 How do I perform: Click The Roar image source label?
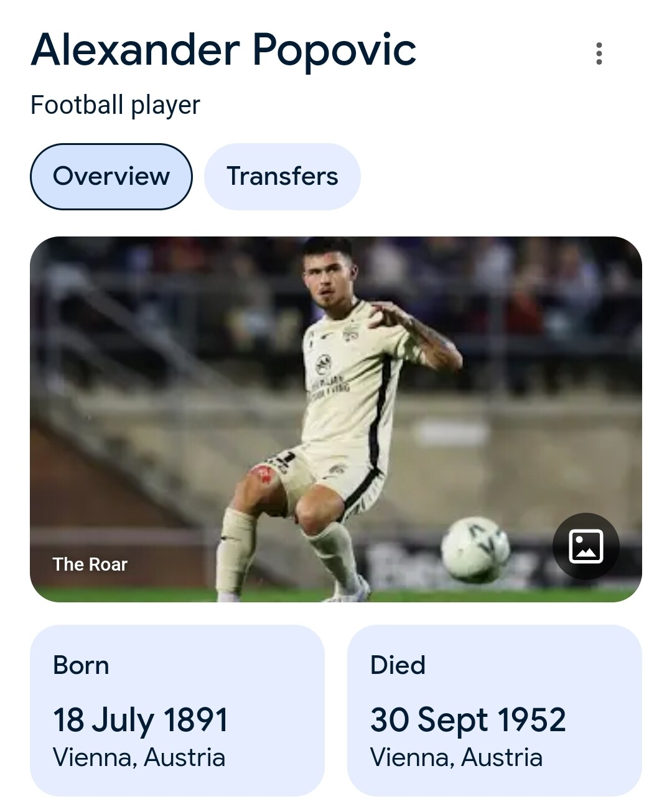(90, 564)
